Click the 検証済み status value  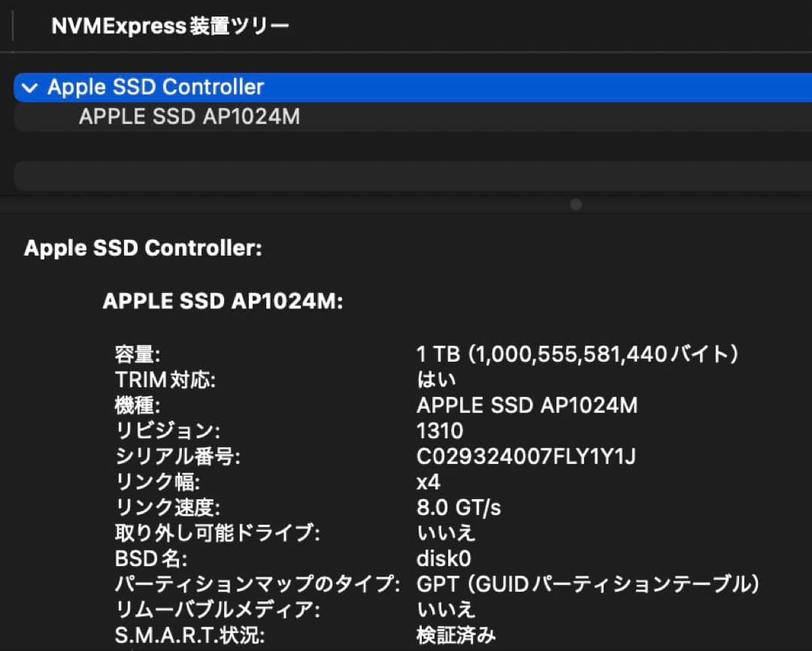click(x=456, y=635)
